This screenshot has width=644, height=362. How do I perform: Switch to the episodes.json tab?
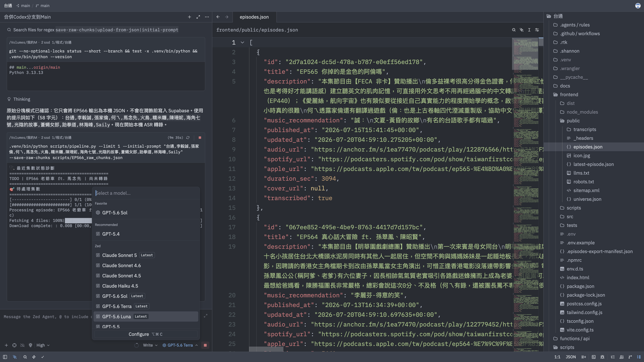click(254, 17)
